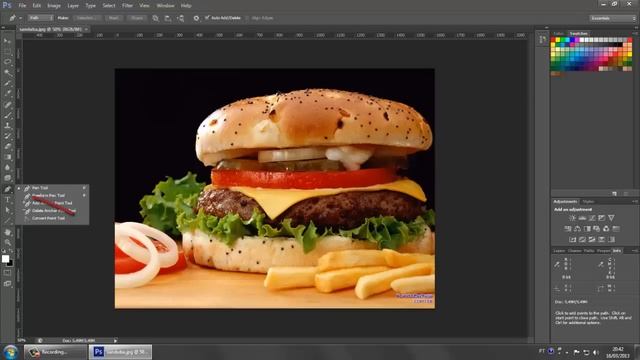
Task: Select the Clone Stamp tool
Action: tap(7, 126)
